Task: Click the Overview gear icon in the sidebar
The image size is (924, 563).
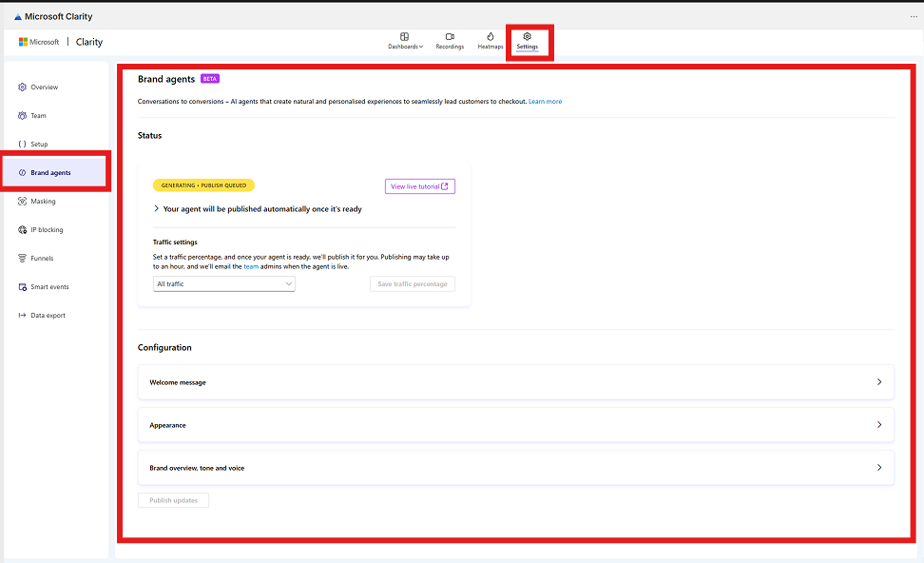Action: (23, 87)
